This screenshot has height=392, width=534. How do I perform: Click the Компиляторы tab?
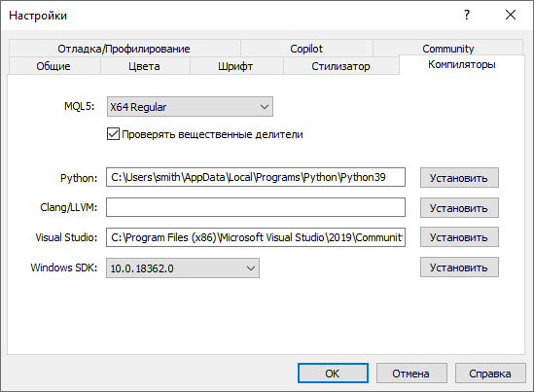point(462,64)
